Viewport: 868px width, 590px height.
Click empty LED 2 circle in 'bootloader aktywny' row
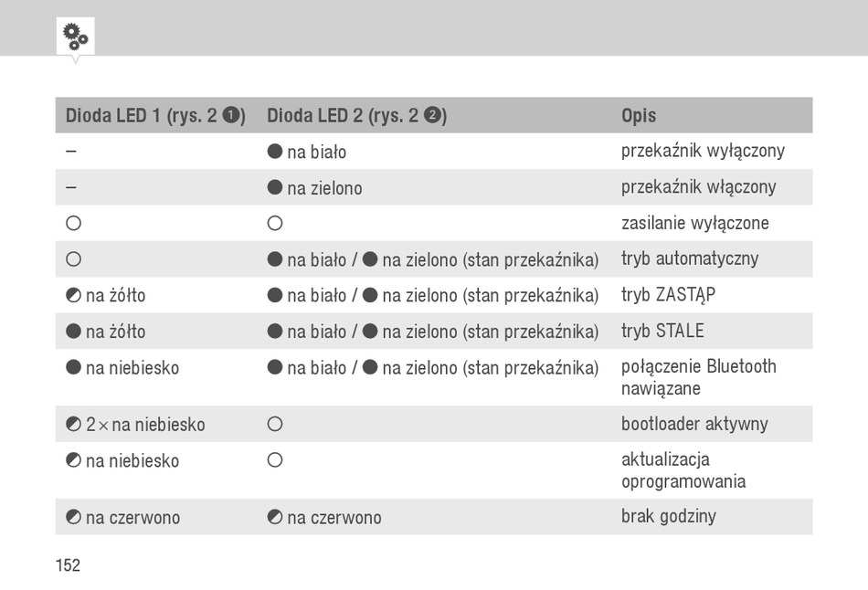tap(275, 424)
